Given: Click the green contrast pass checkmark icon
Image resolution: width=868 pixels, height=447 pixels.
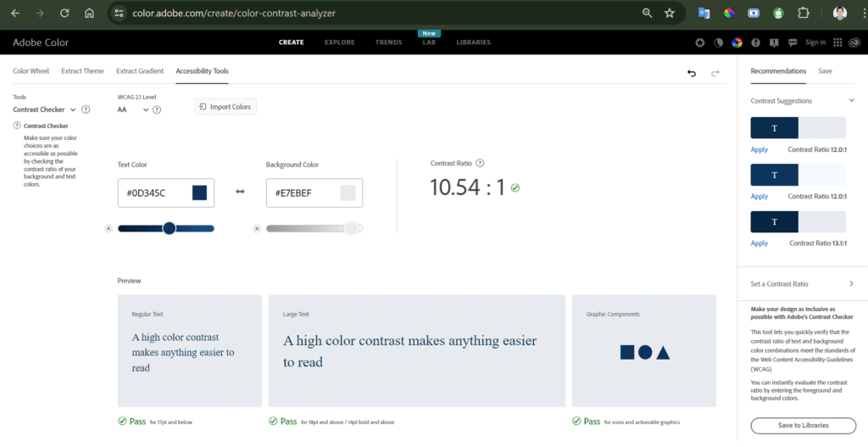Looking at the screenshot, I should [x=515, y=188].
